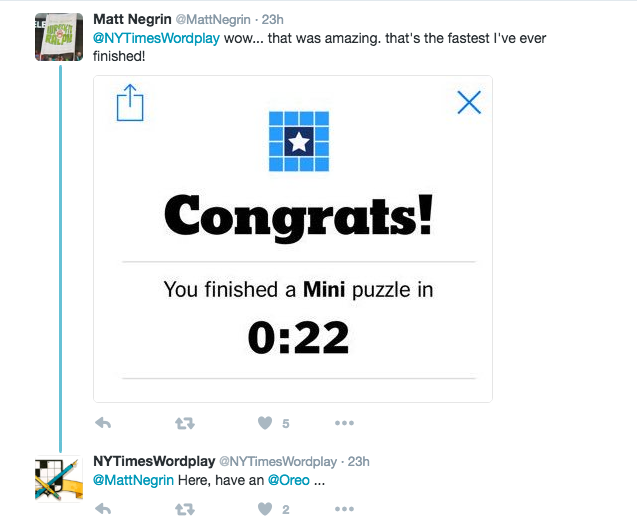637x528 pixels.
Task: Open more options on Matt Negrin's tweet
Action: click(x=343, y=423)
